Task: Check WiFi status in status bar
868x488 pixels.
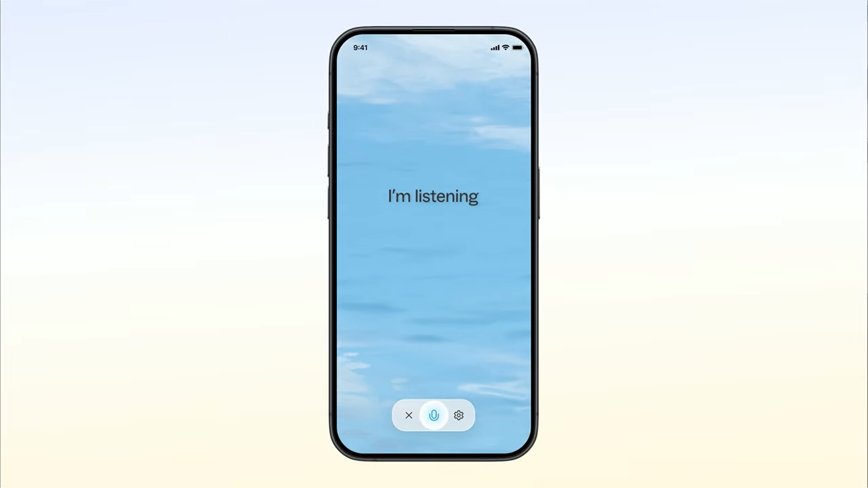Action: 505,47
